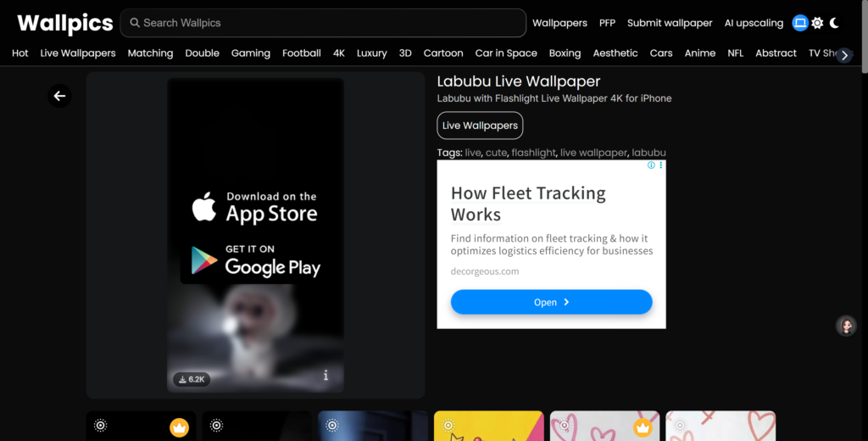868x441 pixels.
Task: Click the blue Open button in ad
Action: [551, 302]
